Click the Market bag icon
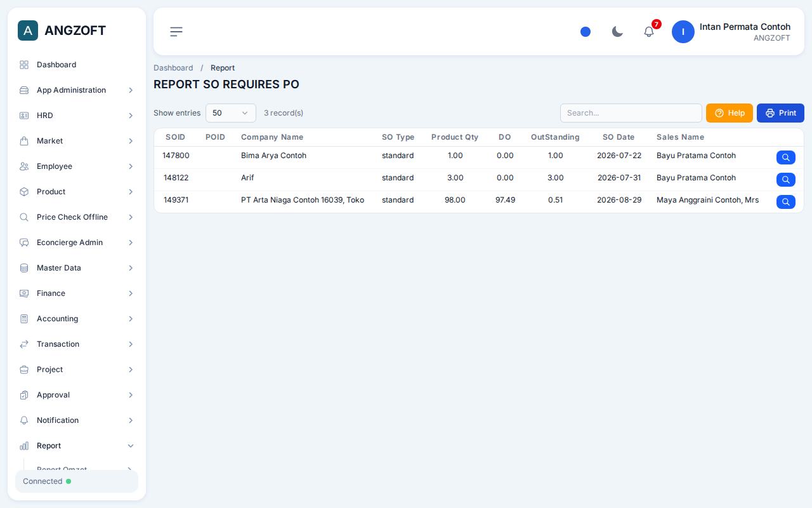Image resolution: width=812 pixels, height=508 pixels. [x=24, y=141]
